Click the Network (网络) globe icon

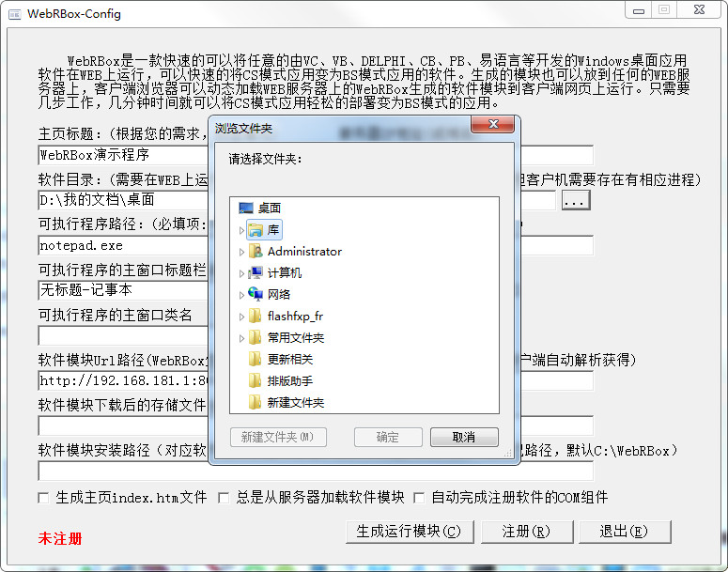click(256, 294)
